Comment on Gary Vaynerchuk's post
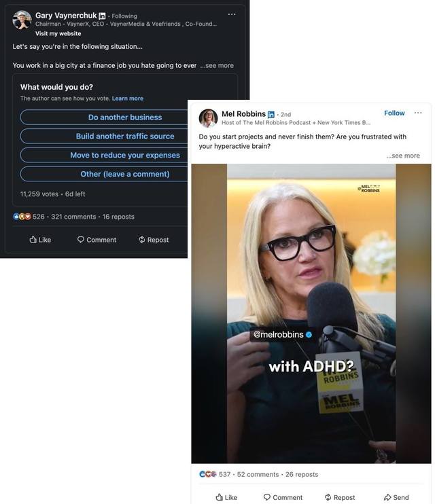This screenshot has width=435, height=504. click(x=97, y=240)
